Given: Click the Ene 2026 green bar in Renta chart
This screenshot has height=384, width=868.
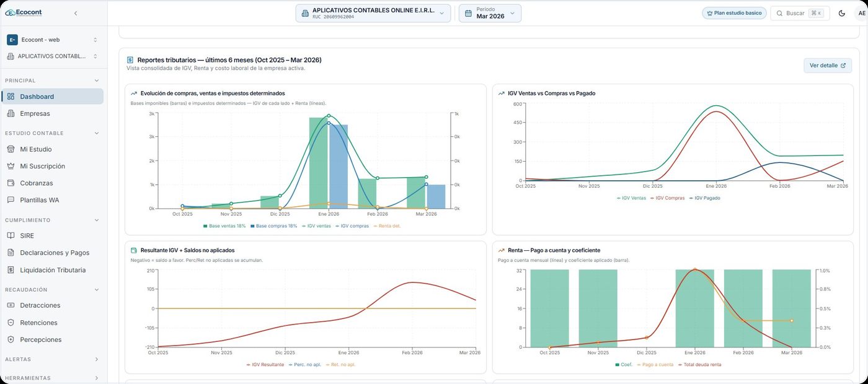Looking at the screenshot, I should pos(694,308).
